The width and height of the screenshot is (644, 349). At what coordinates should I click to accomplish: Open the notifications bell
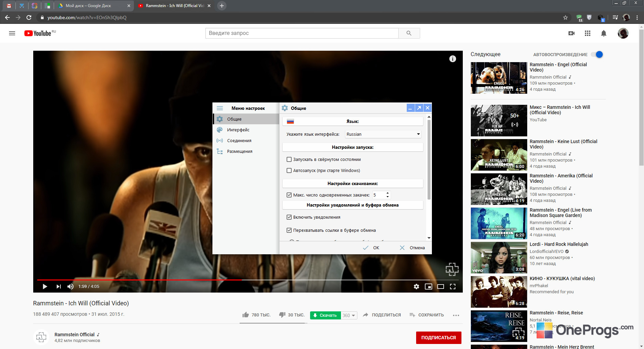[604, 33]
